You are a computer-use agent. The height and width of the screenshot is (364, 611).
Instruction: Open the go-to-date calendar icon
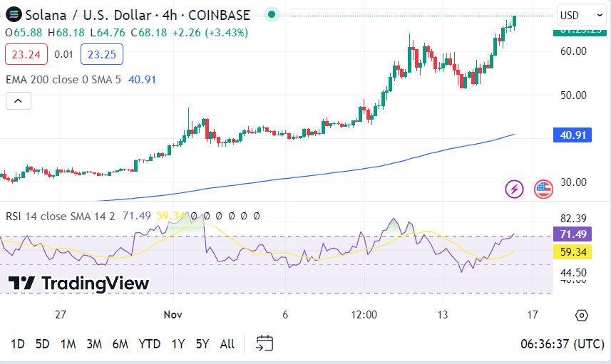265,343
